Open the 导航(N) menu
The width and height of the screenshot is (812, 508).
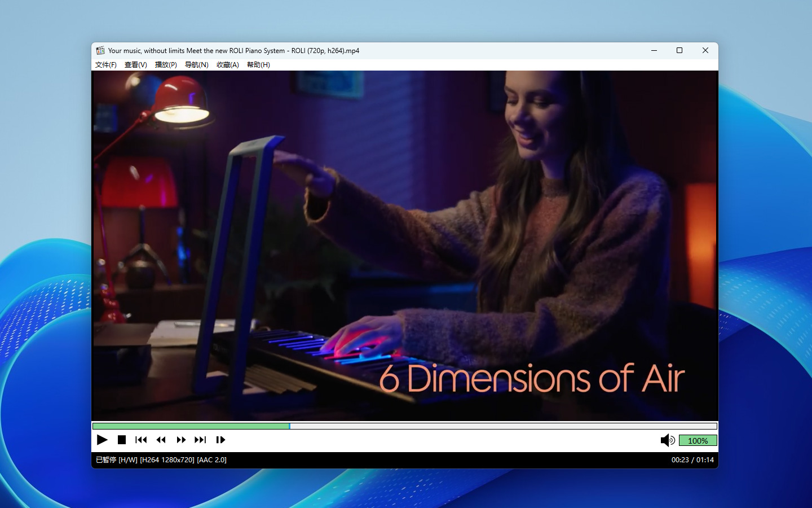pyautogui.click(x=197, y=65)
